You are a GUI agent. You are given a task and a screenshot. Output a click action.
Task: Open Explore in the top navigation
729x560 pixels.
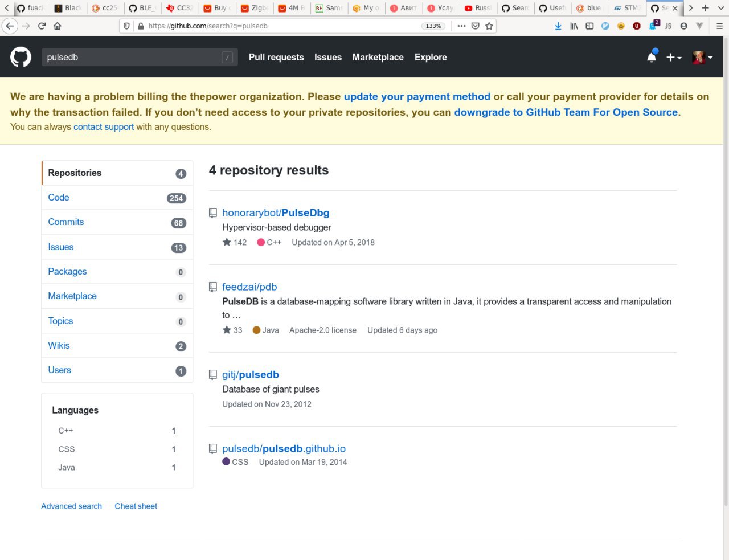(431, 57)
